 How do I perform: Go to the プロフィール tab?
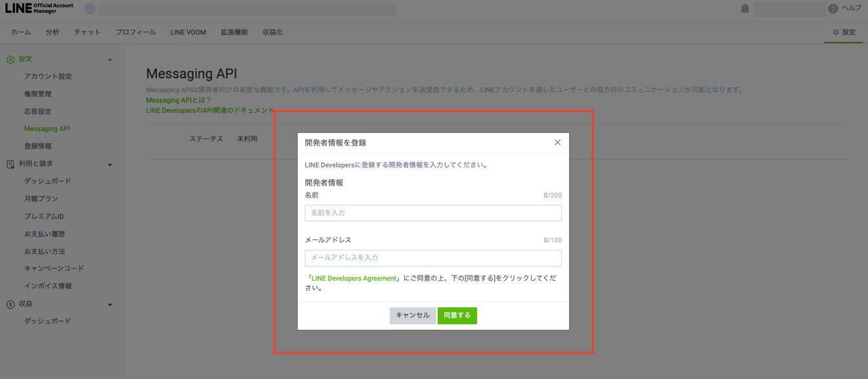pyautogui.click(x=136, y=32)
